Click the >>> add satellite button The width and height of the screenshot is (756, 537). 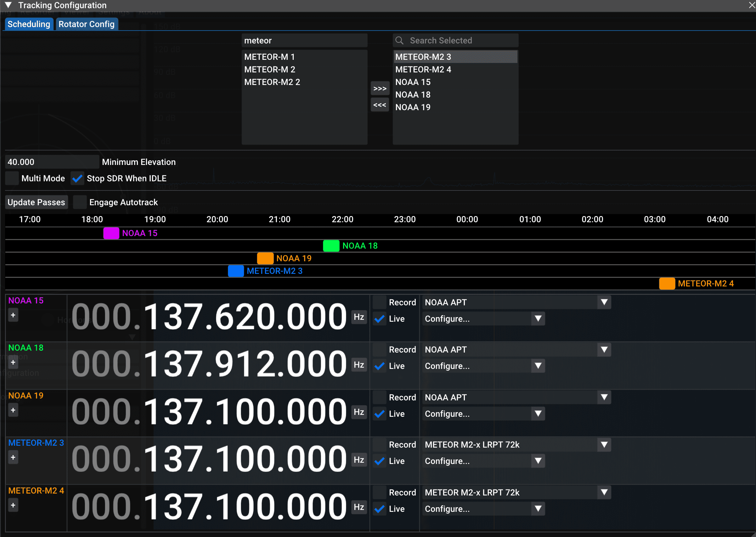(x=380, y=88)
